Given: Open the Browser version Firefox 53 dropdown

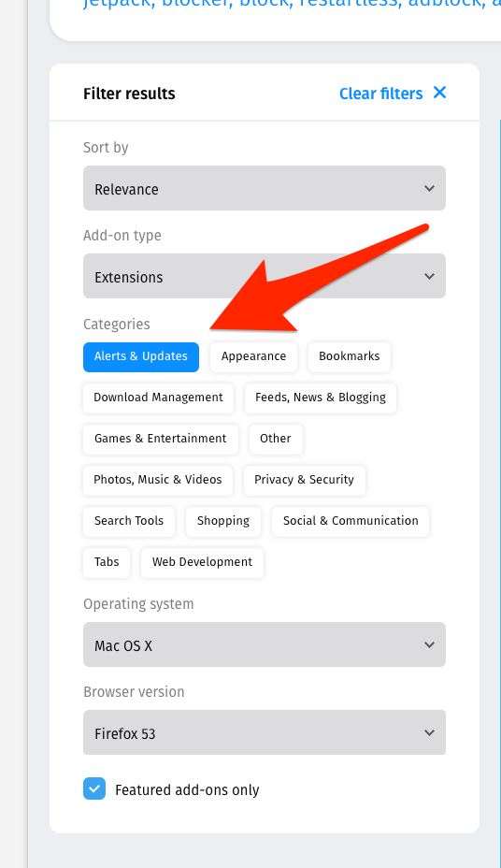Looking at the screenshot, I should point(265,732).
